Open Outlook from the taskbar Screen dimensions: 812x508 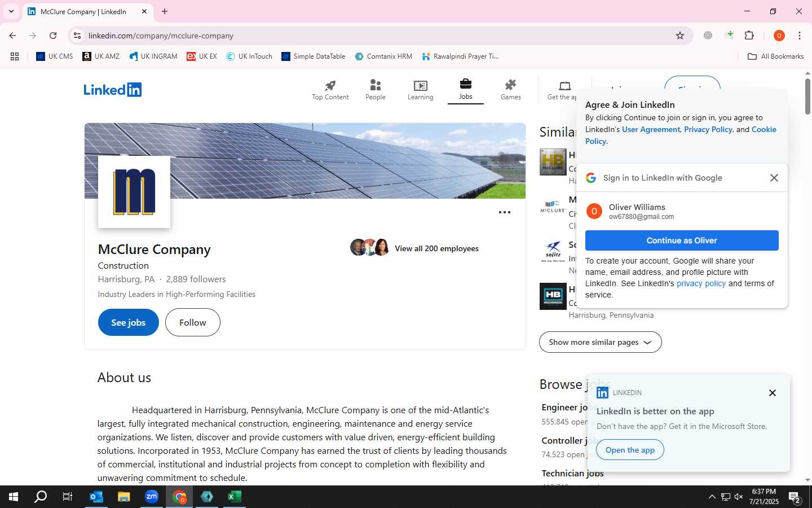click(96, 497)
